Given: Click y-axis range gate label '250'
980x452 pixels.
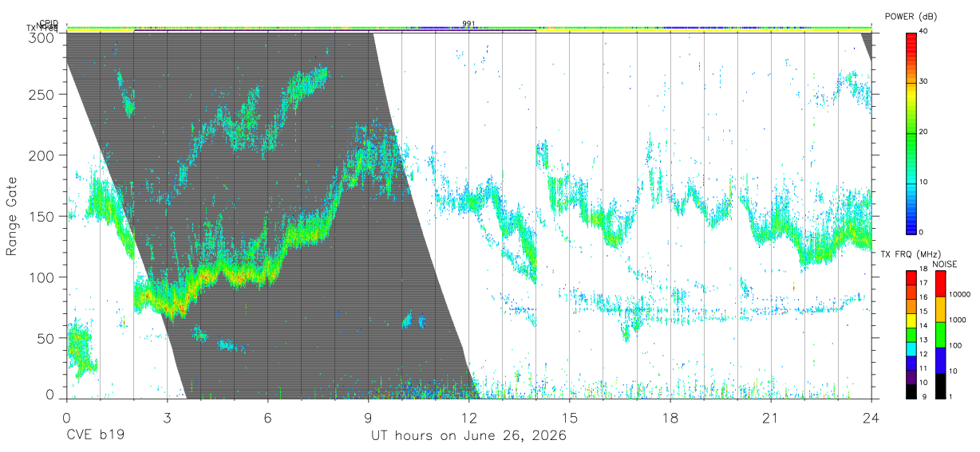Looking at the screenshot, I should click(x=43, y=94).
